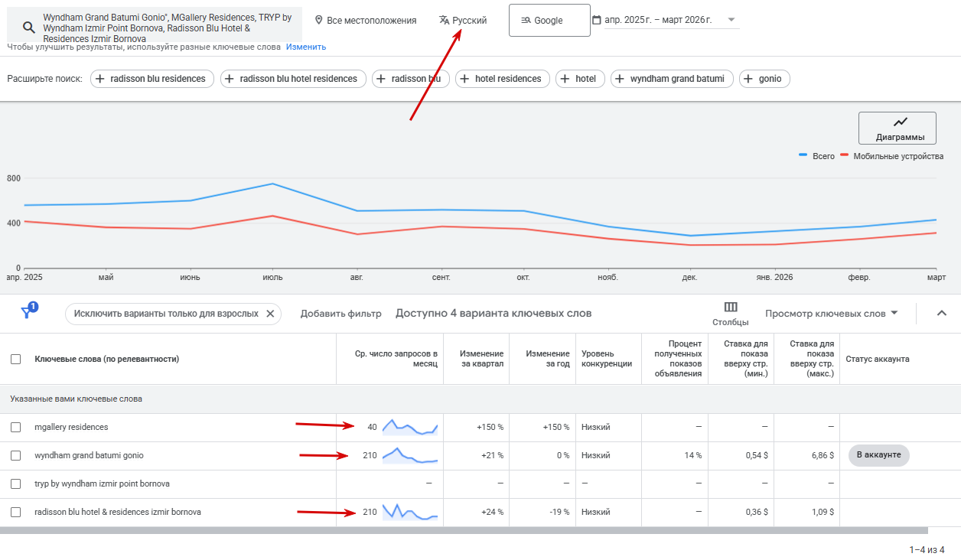961x560 pixels.
Task: Click the trend sparkline for mgallery residences
Action: pyautogui.click(x=410, y=427)
